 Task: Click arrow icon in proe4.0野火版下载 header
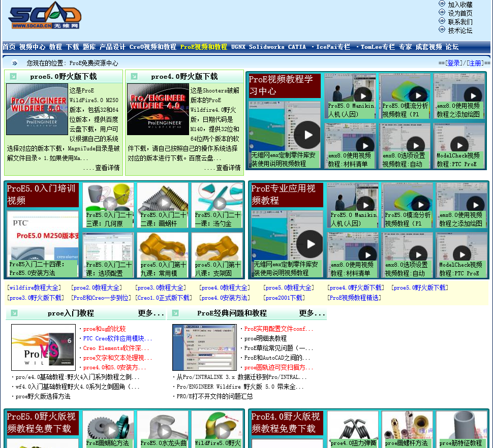(x=134, y=76)
